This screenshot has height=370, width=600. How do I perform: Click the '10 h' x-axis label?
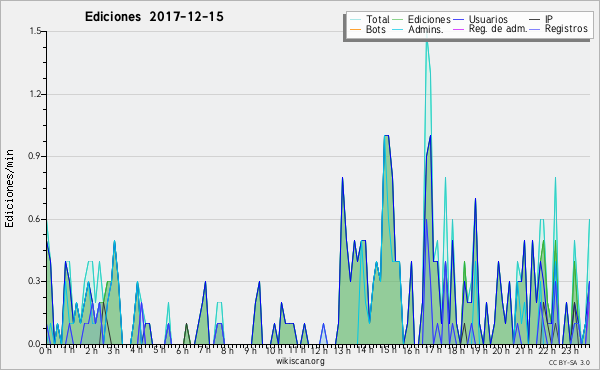[x=274, y=351]
